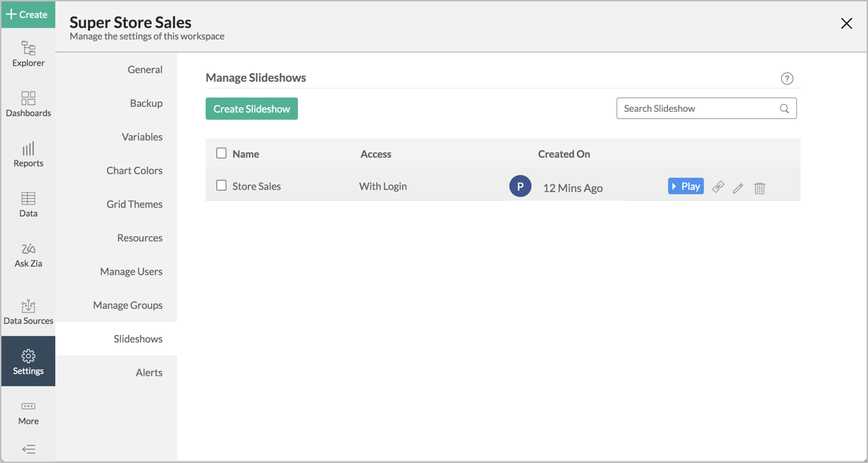
Task: Delete the Store Sales slideshow
Action: pos(760,188)
